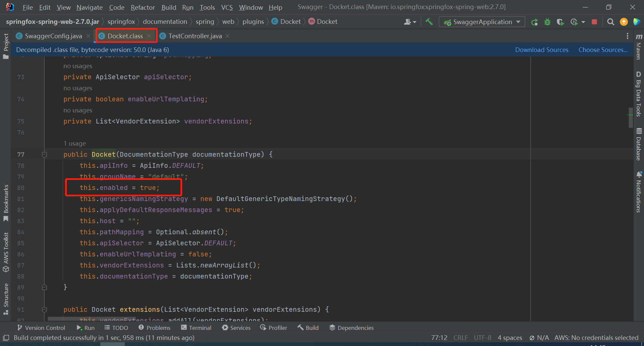
Task: Close the SwaggerConfig.java tab
Action: pyautogui.click(x=88, y=36)
